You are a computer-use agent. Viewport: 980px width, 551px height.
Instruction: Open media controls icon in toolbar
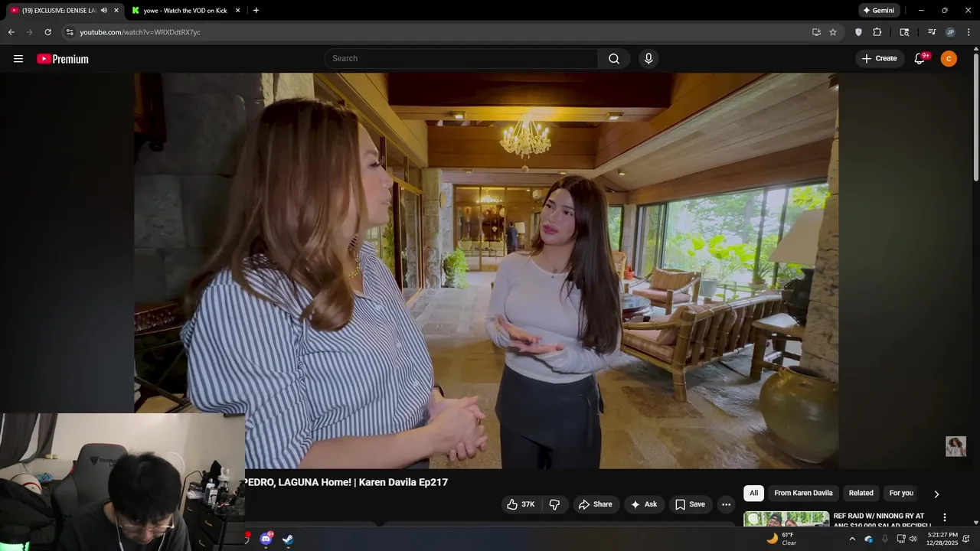click(x=932, y=32)
